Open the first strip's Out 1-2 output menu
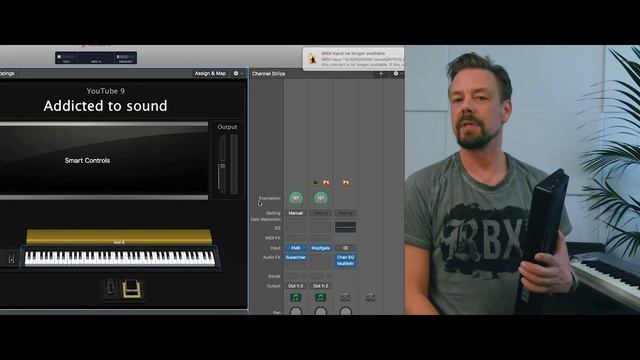The width and height of the screenshot is (640, 360). click(x=296, y=286)
